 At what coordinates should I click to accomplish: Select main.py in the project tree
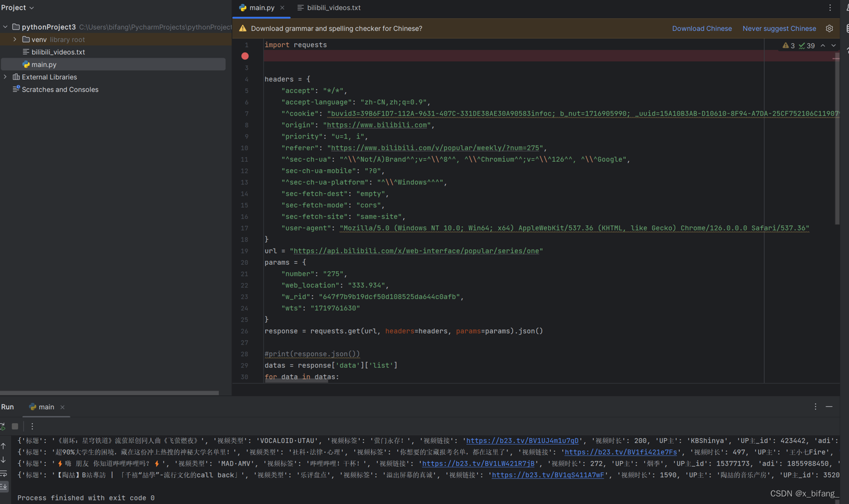pos(113,65)
